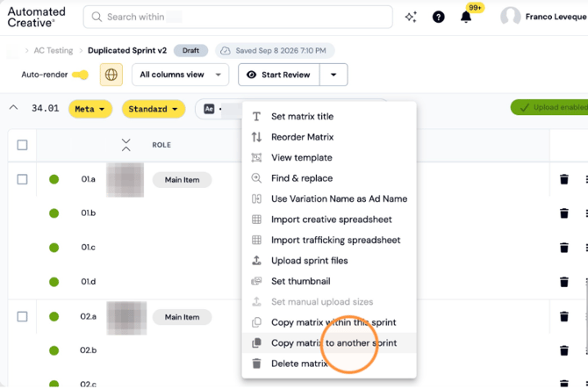The height and width of the screenshot is (389, 588).
Task: Select Reorder Matrix menu item
Action: (x=329, y=137)
